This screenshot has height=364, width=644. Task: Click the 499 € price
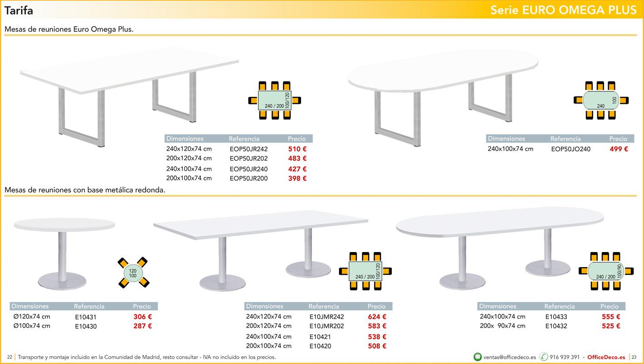coord(619,149)
